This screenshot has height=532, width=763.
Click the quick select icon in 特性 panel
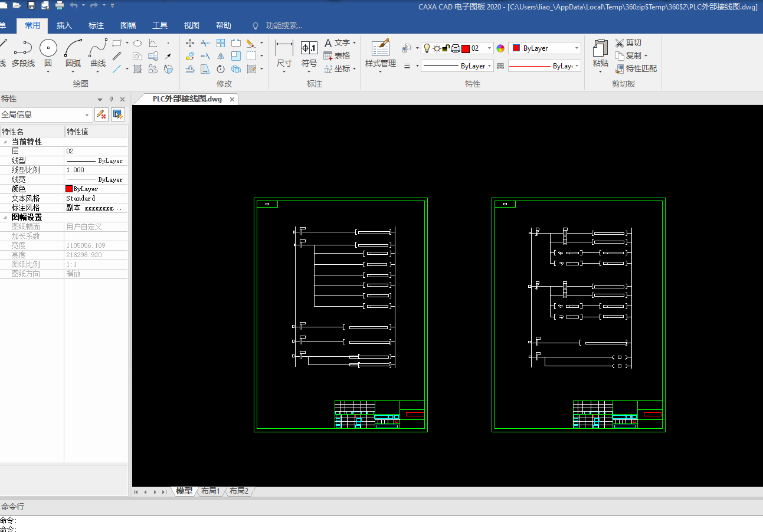click(x=118, y=114)
